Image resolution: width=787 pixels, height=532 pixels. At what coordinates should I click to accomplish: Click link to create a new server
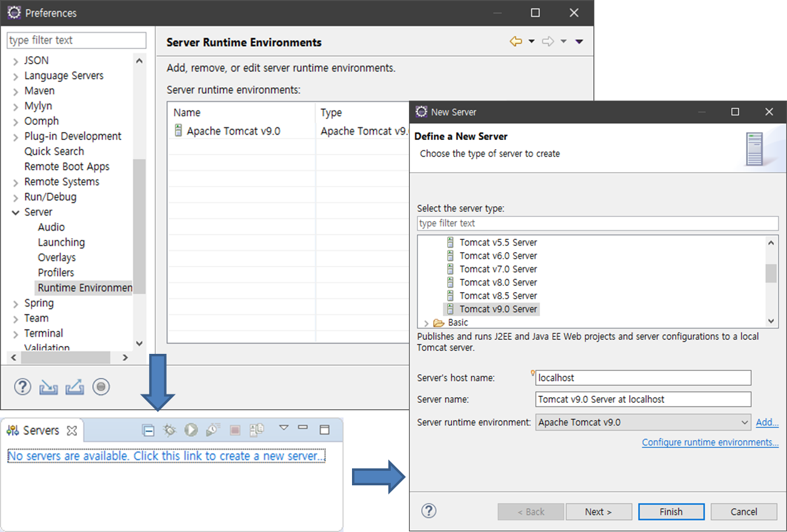tap(167, 456)
